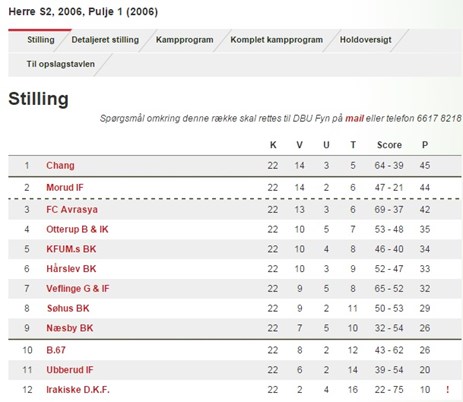Select the Komplet kampprogram tab

point(277,40)
